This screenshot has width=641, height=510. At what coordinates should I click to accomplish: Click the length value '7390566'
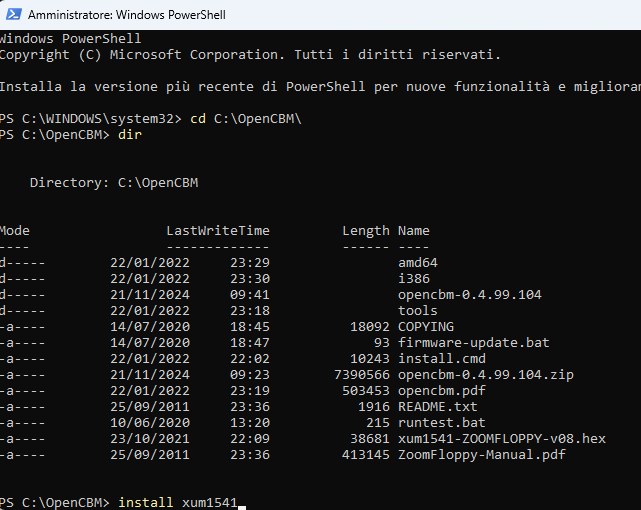tap(362, 375)
